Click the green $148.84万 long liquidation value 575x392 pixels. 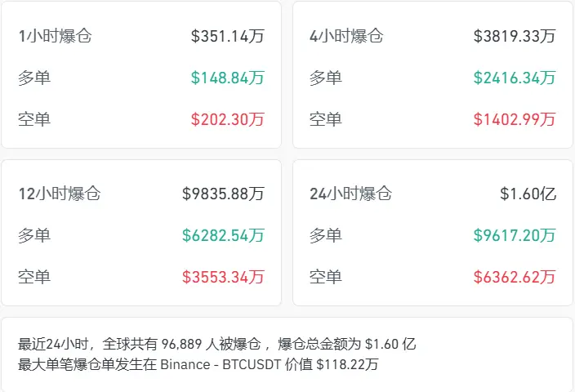point(228,78)
